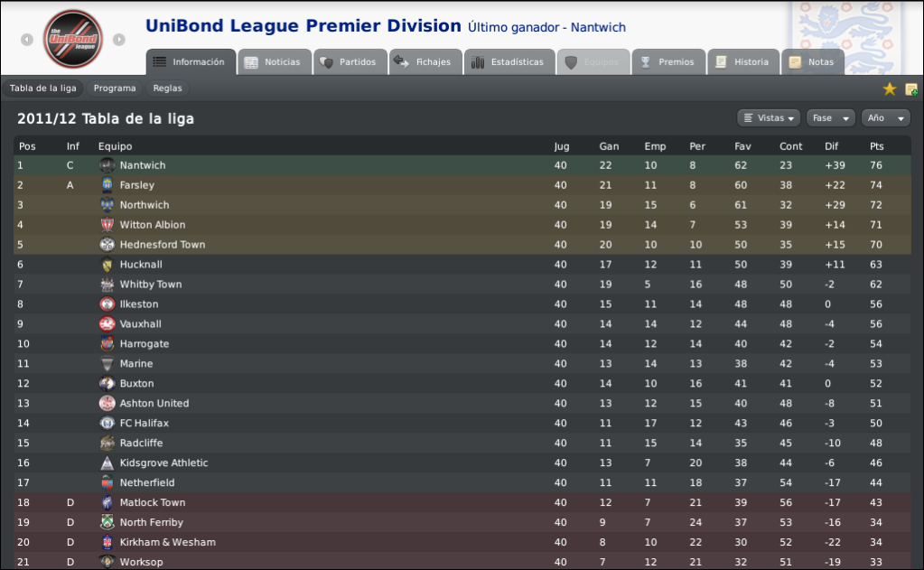924x570 pixels.
Task: Go to previous competition with left arrow
Action: tap(27, 40)
